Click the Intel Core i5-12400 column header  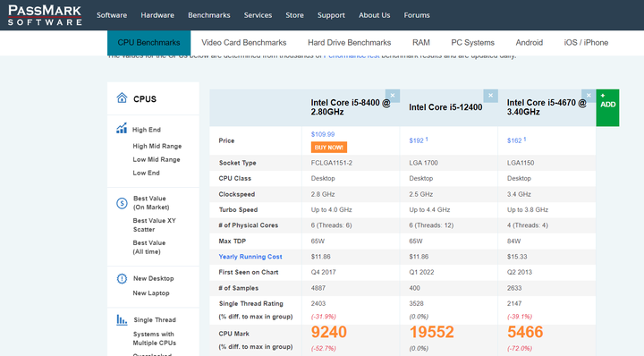pyautogui.click(x=445, y=107)
